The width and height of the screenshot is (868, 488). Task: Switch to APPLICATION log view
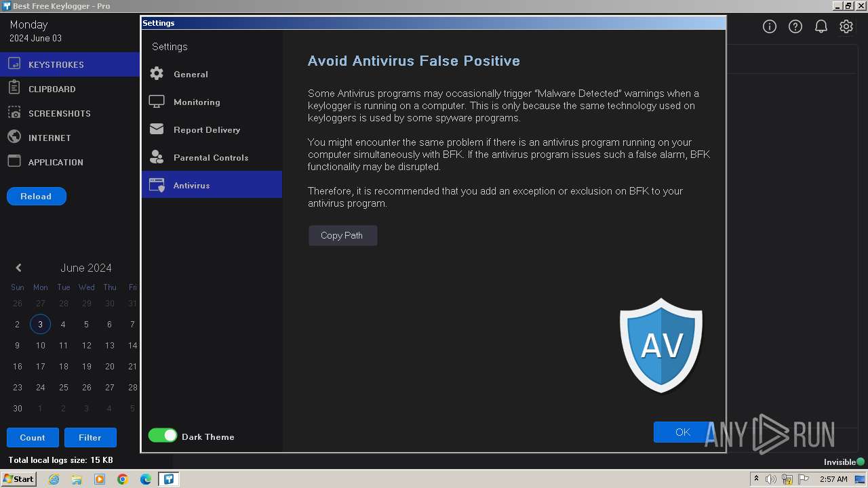(70, 162)
